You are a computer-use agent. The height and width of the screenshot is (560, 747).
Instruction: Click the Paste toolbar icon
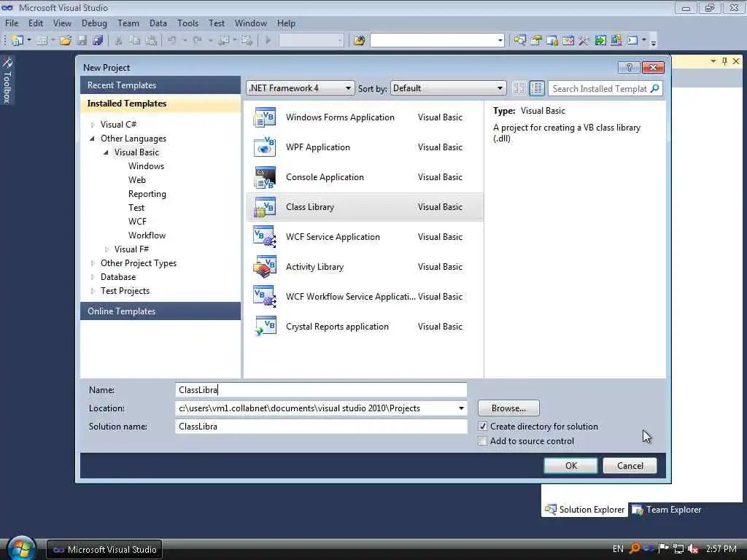(151, 41)
